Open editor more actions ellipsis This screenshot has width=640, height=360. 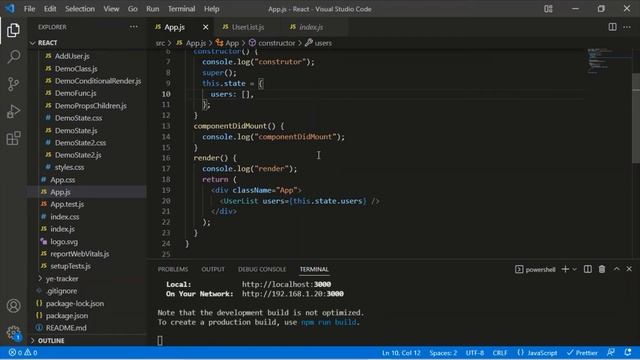point(627,27)
